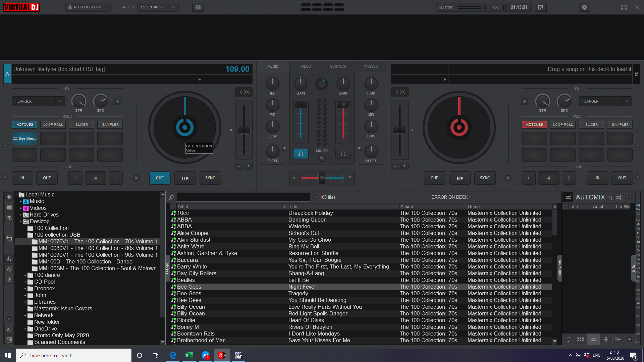Toggle deck A headphone cue button
The height and width of the screenshot is (362, 644).
pos(301,154)
